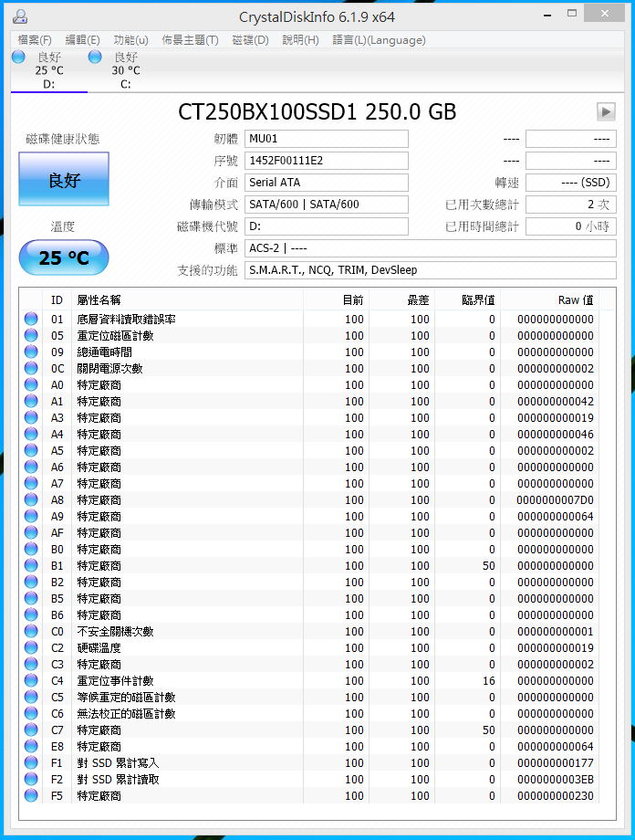This screenshot has width=635, height=840.
Task: Click status icon for attribute C0
Action: [31, 631]
